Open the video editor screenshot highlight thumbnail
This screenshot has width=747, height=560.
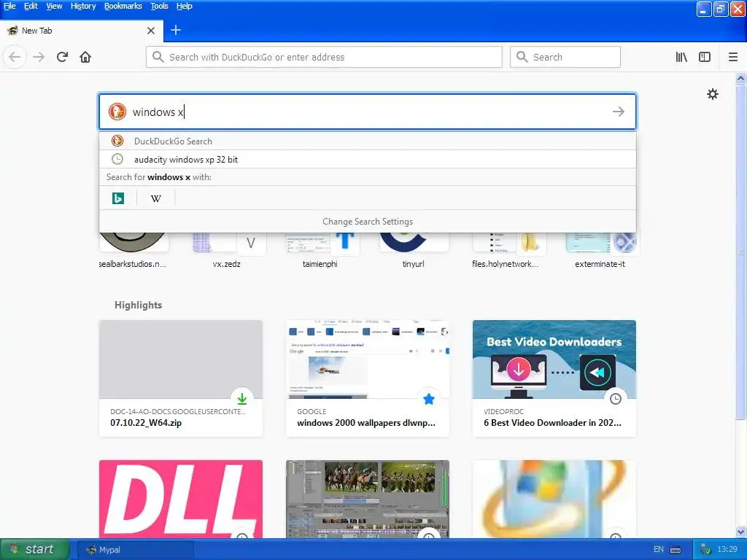(x=368, y=499)
